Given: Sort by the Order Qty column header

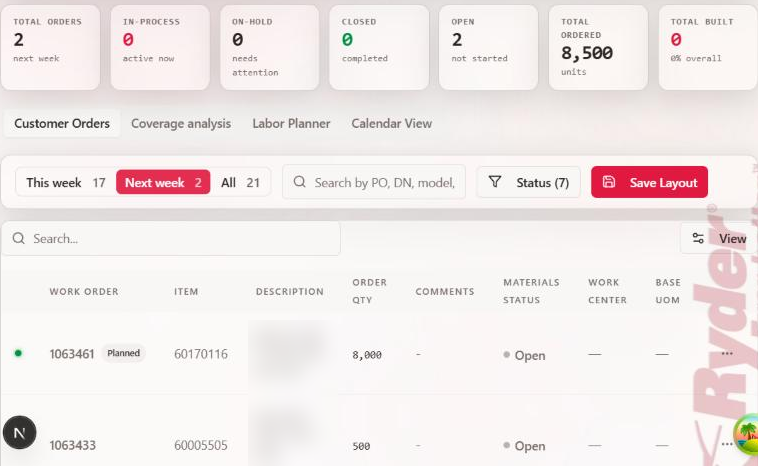Looking at the screenshot, I should pos(369,291).
